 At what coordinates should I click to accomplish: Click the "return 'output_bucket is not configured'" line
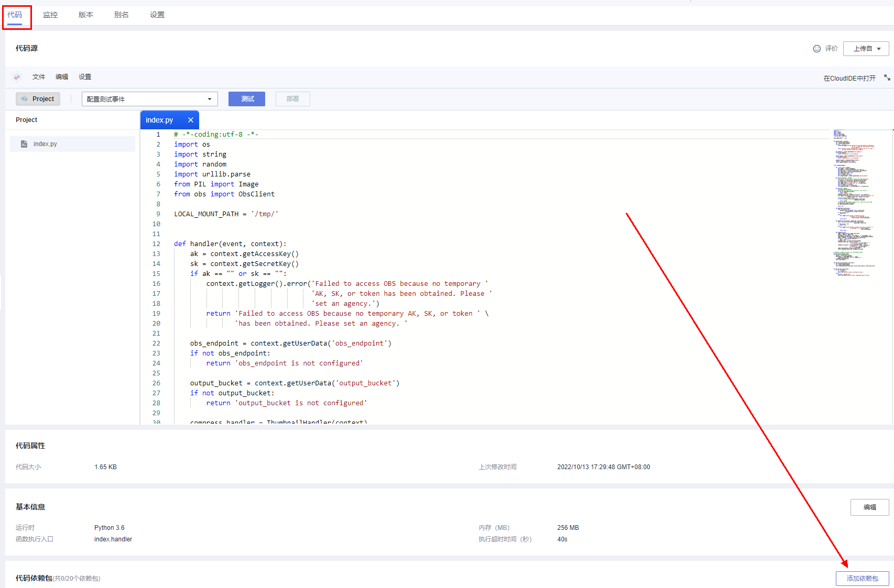point(287,403)
